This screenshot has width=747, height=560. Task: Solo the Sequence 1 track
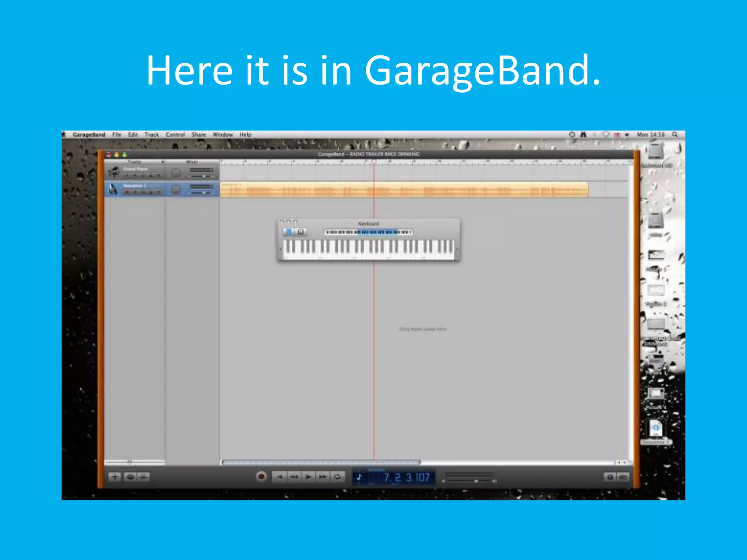click(143, 192)
